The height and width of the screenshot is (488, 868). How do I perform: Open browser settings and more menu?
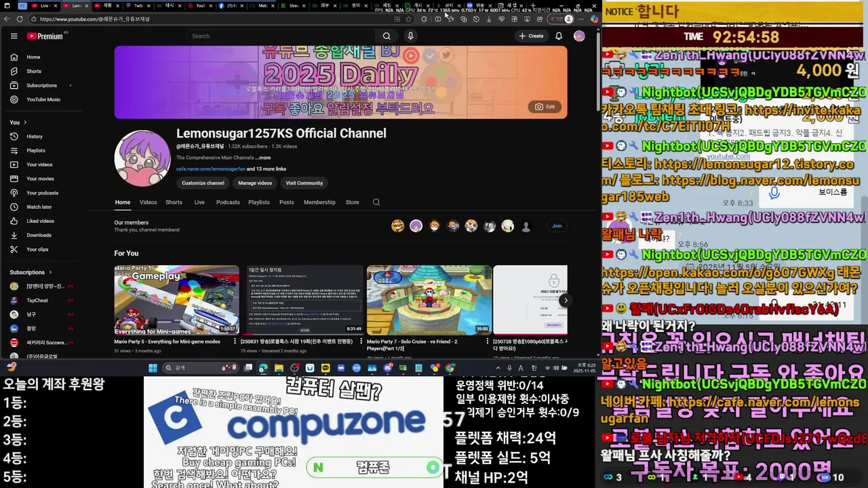click(581, 19)
